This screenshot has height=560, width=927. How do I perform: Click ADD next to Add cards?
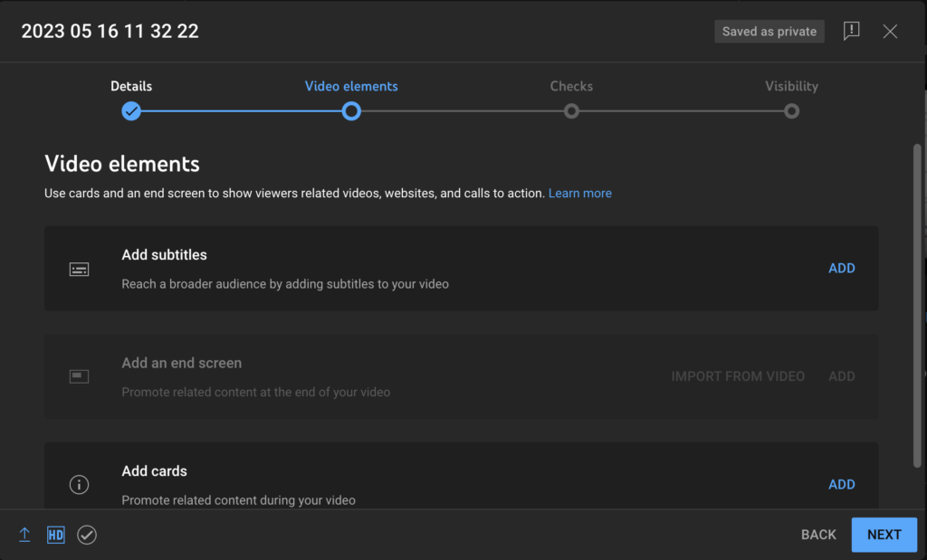coord(842,484)
